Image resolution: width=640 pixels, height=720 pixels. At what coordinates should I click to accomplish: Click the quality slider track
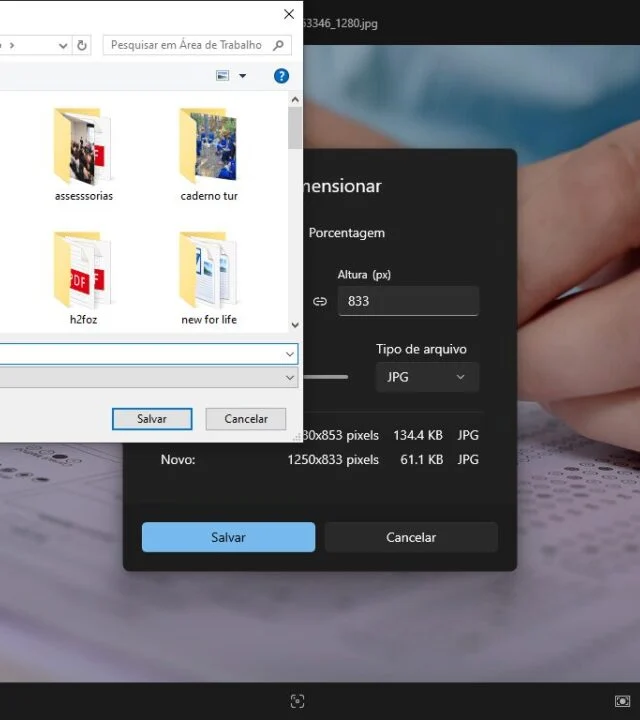[326, 377]
